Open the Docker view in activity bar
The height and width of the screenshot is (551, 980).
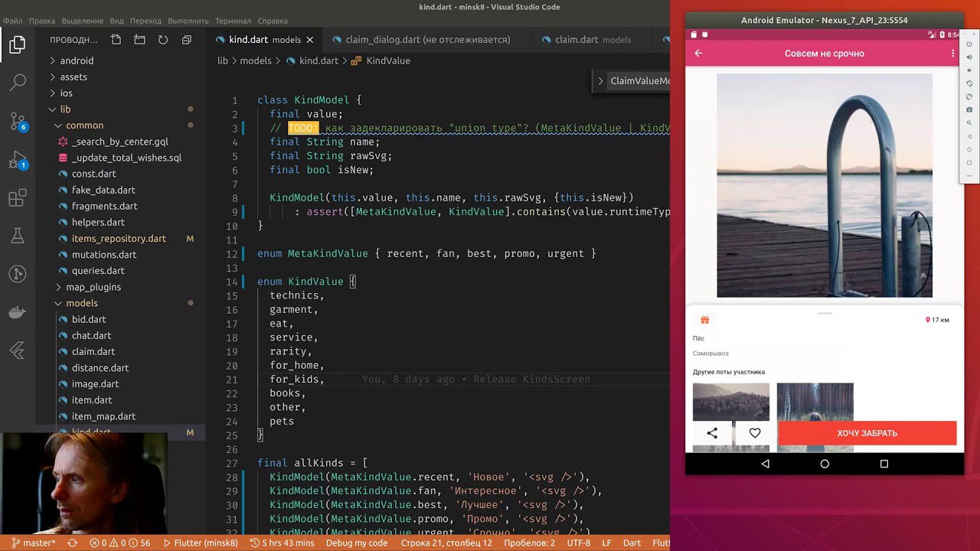pyautogui.click(x=18, y=312)
